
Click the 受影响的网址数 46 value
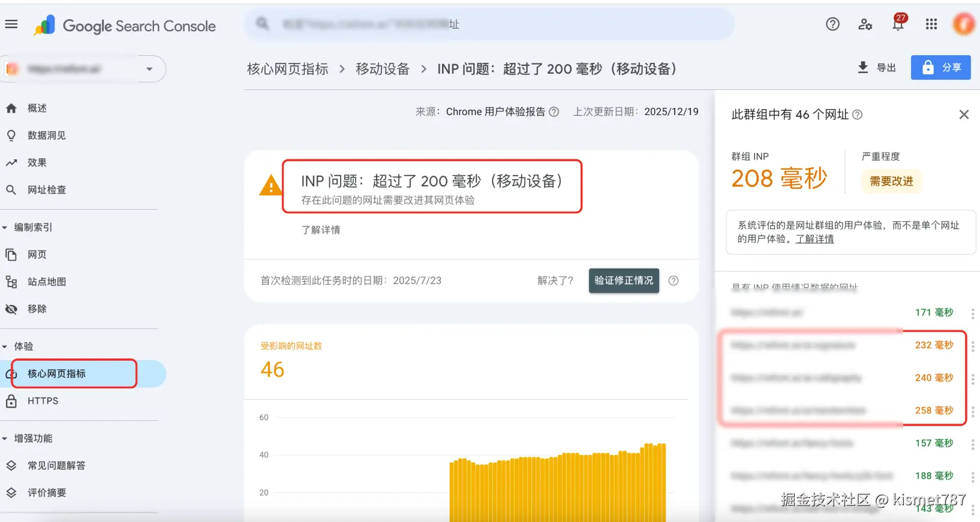tap(272, 370)
